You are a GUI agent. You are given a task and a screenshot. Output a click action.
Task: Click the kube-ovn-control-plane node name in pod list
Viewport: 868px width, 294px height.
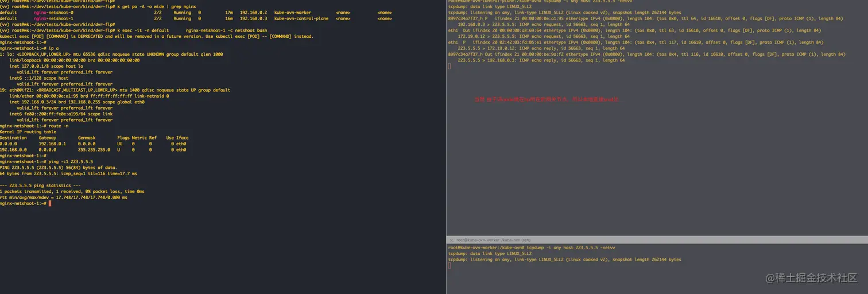[301, 18]
